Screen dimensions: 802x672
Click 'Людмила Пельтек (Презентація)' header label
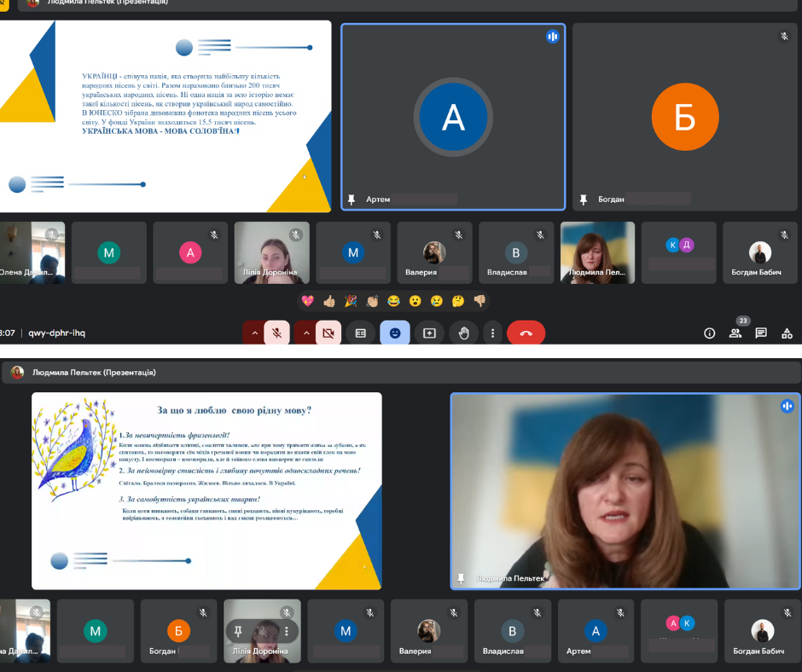94,373
